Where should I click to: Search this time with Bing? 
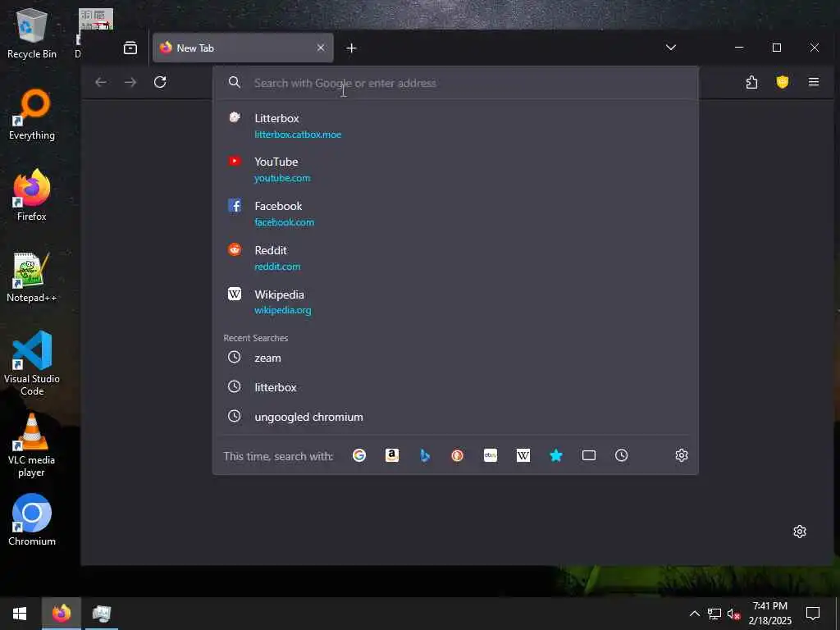[425, 455]
